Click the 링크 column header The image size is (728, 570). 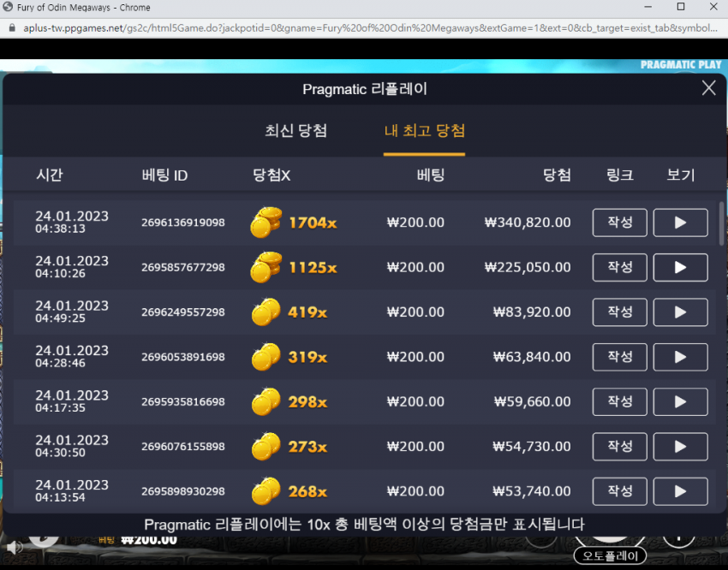[619, 175]
